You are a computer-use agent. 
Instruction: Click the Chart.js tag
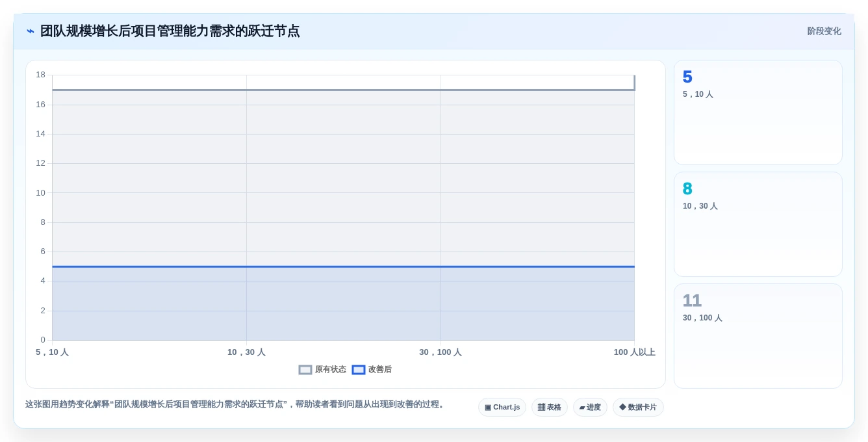tap(502, 408)
